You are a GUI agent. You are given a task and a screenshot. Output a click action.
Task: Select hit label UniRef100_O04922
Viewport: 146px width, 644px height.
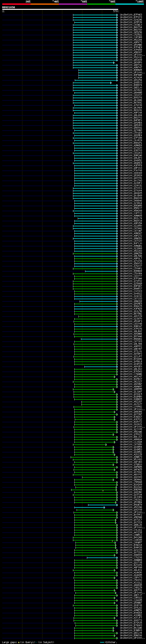coord(131,294)
